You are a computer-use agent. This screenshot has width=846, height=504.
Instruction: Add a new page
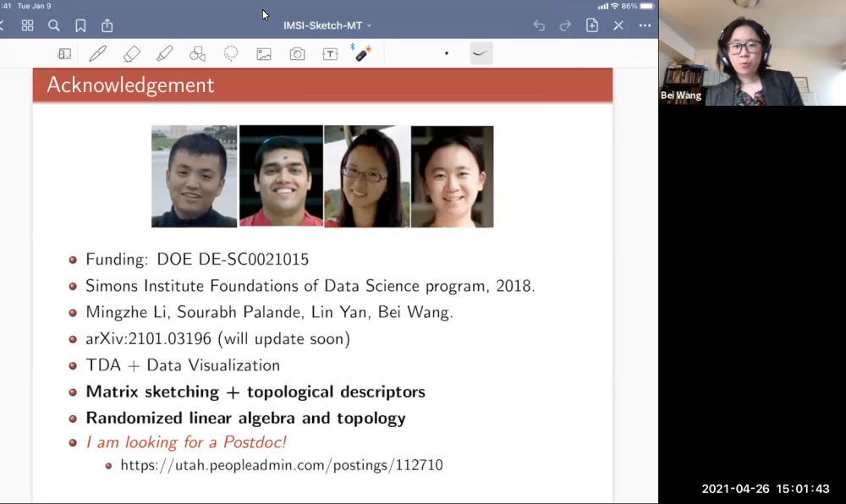(592, 25)
